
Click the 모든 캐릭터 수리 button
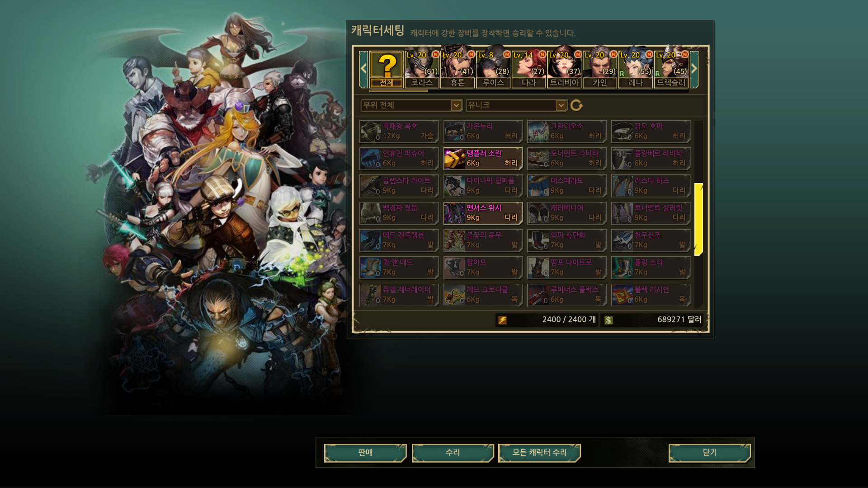coord(539,453)
